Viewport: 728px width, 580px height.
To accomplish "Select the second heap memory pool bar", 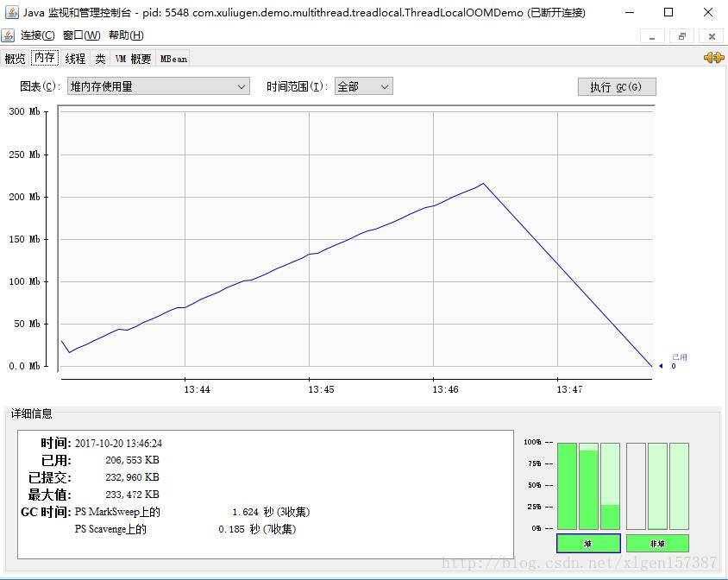I will [x=588, y=486].
